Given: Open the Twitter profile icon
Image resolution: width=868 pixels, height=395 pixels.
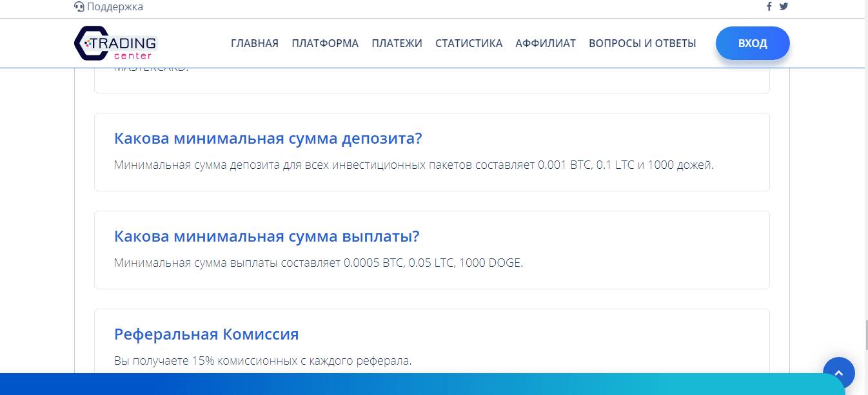Looking at the screenshot, I should click(784, 6).
